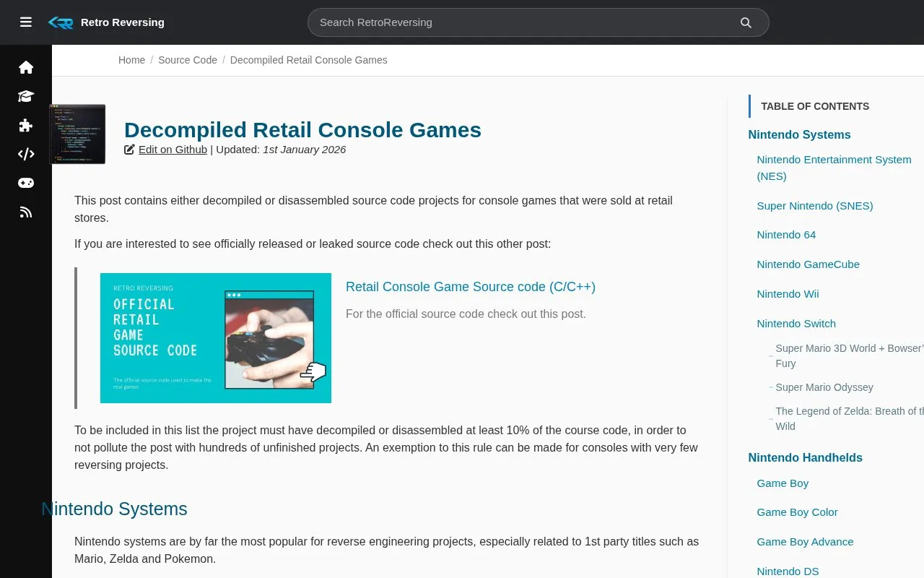Open the puzzle piece sidebar icon

tap(26, 125)
